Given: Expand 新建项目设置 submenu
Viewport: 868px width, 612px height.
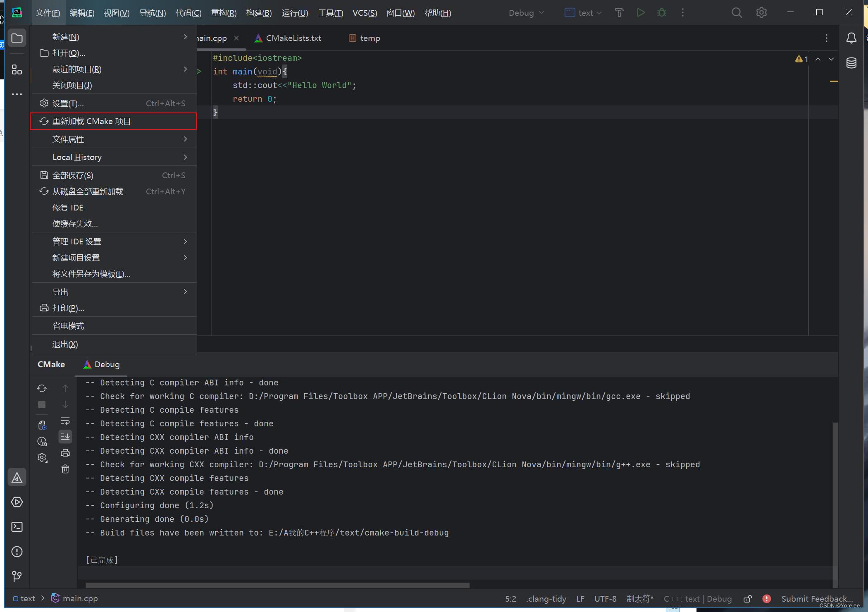Looking at the screenshot, I should tap(114, 258).
